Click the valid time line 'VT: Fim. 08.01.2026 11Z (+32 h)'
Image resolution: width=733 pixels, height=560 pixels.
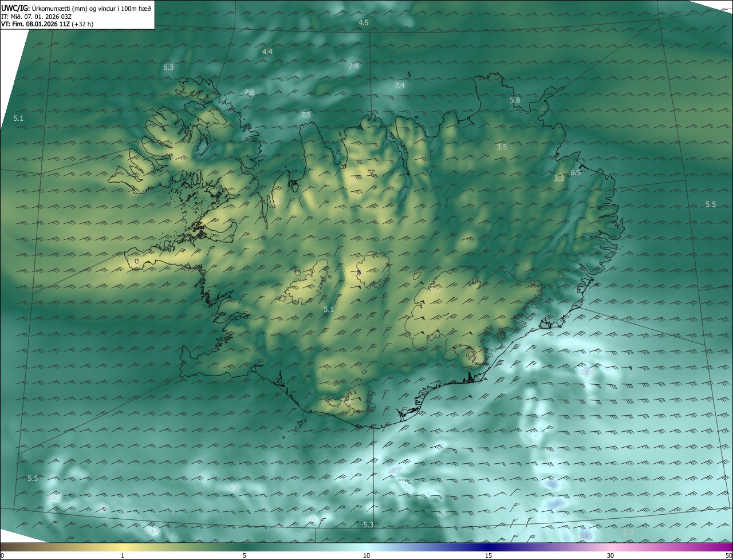point(47,24)
